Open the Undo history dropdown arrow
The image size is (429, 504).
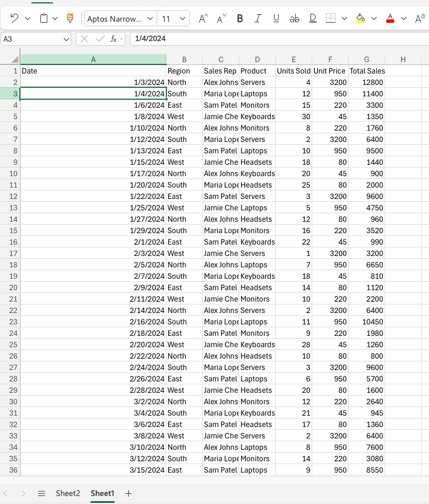(x=27, y=19)
